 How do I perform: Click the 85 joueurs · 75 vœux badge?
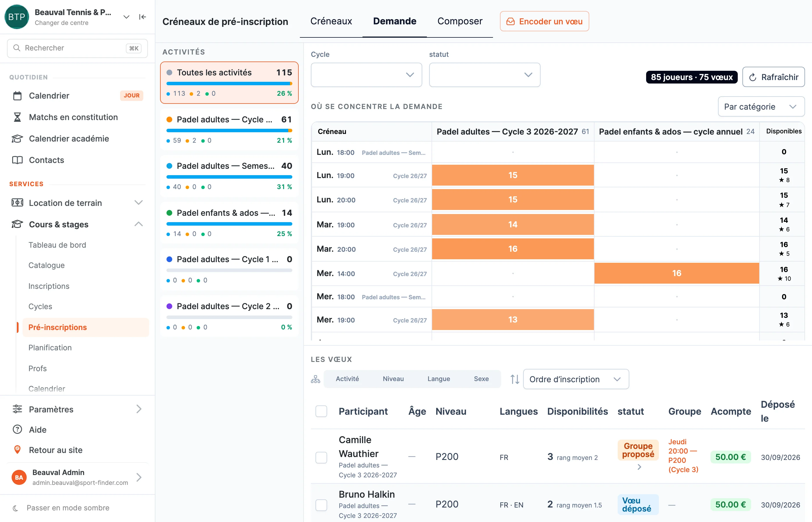point(691,77)
